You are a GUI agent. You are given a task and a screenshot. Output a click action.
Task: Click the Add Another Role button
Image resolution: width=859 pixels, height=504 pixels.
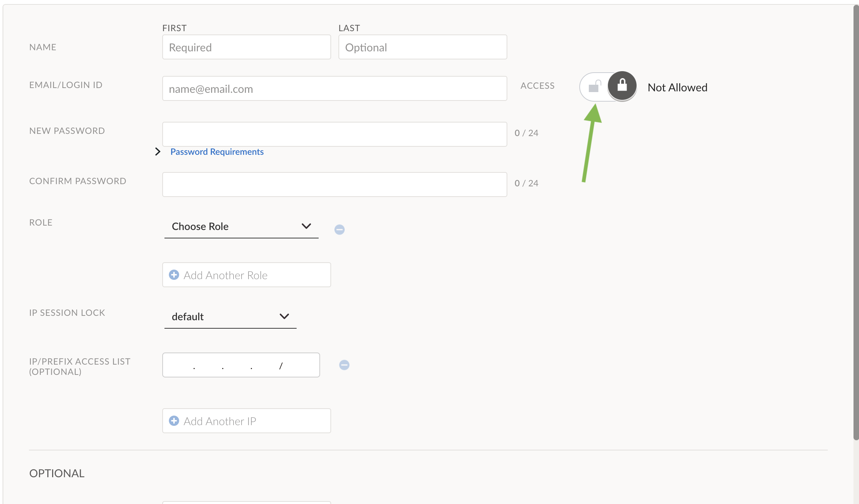pyautogui.click(x=246, y=275)
